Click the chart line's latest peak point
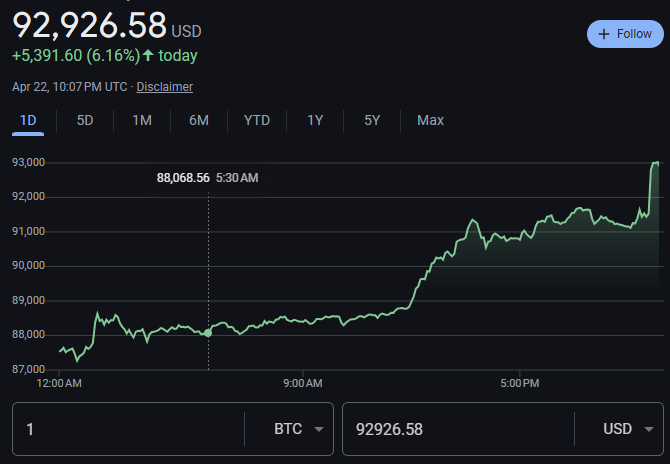The height and width of the screenshot is (464, 670). [656, 162]
